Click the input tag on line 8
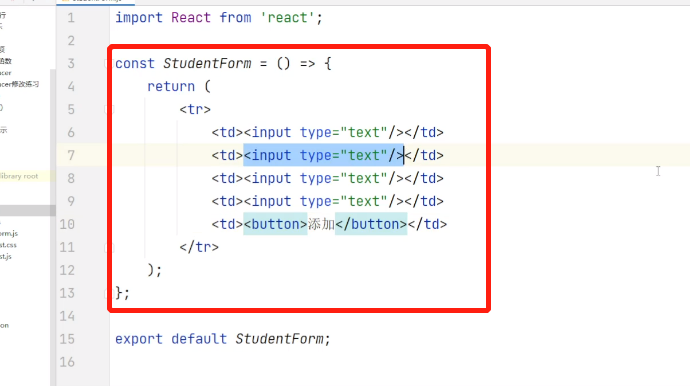This screenshot has width=690, height=386. [324, 178]
